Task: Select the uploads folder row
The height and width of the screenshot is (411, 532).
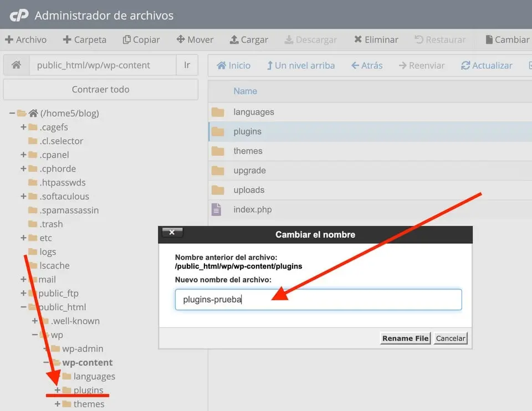Action: (370, 190)
